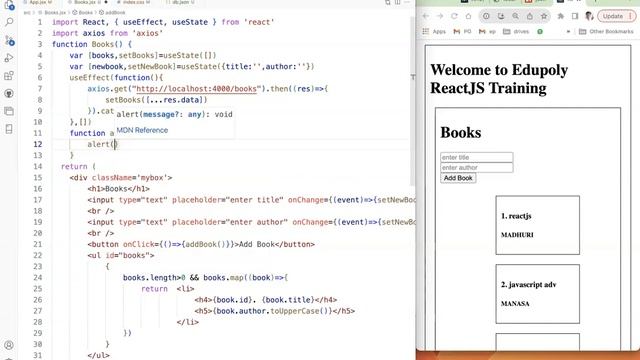Click the Books breadcrumb item

[x=82, y=13]
